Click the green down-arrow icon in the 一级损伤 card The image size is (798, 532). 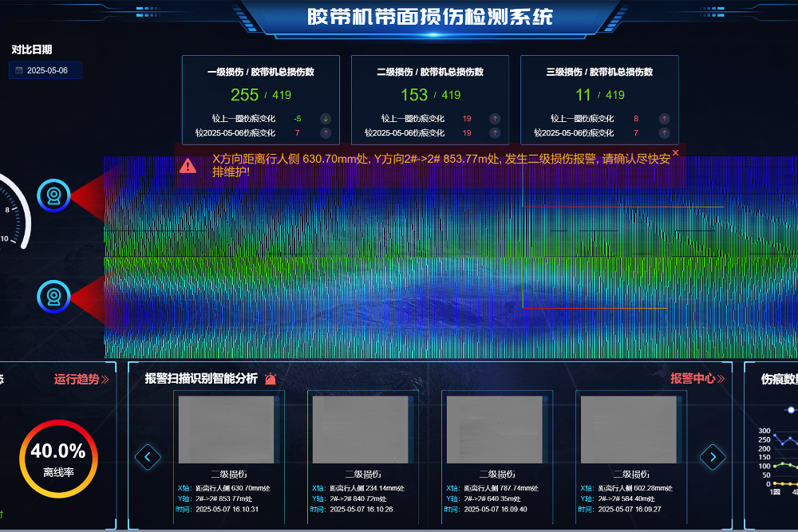point(326,119)
